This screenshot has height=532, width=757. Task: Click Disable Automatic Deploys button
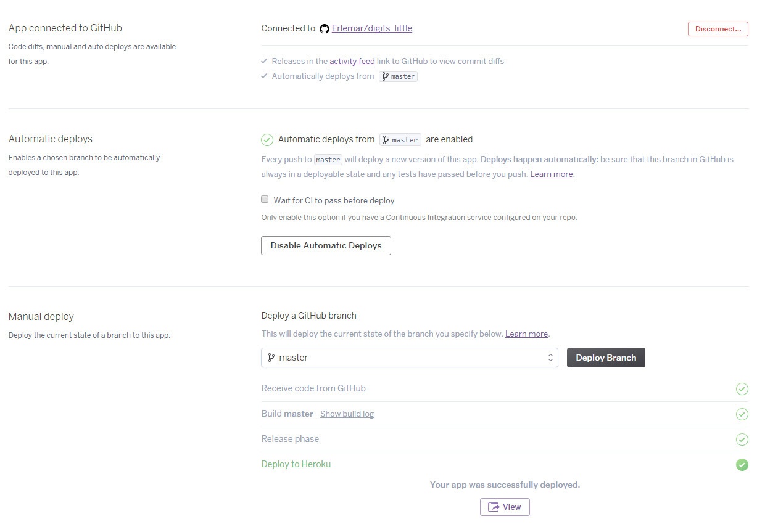[x=326, y=245]
